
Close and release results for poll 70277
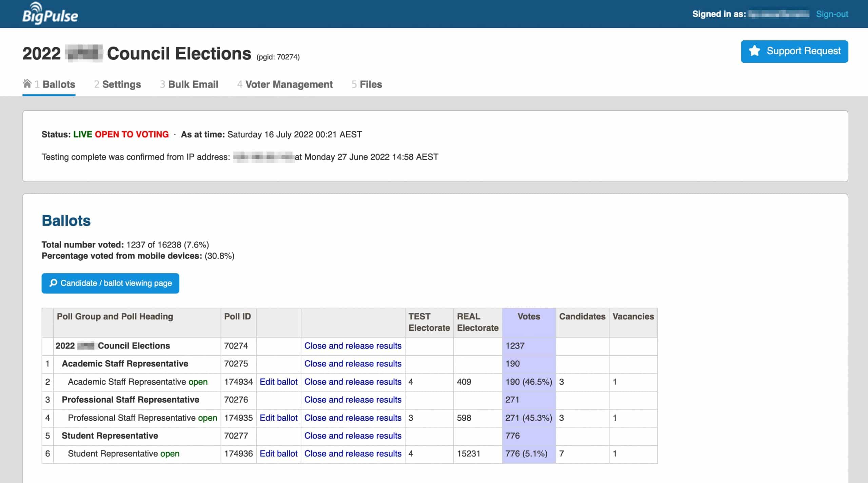pos(353,436)
